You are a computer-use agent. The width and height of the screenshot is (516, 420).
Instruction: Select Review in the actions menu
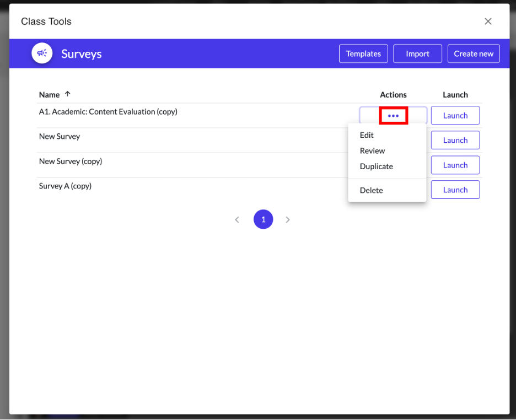[372, 150]
